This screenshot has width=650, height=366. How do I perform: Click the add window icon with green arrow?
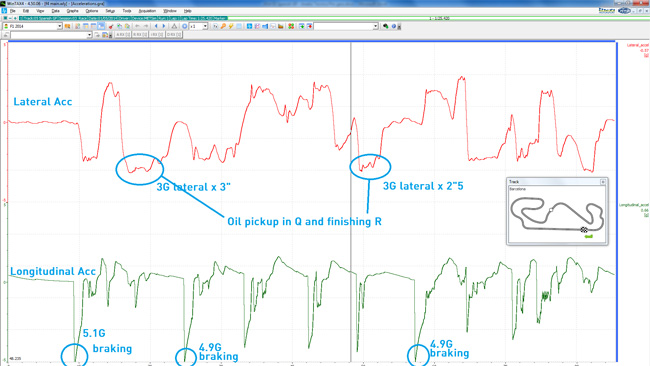[x=301, y=26]
